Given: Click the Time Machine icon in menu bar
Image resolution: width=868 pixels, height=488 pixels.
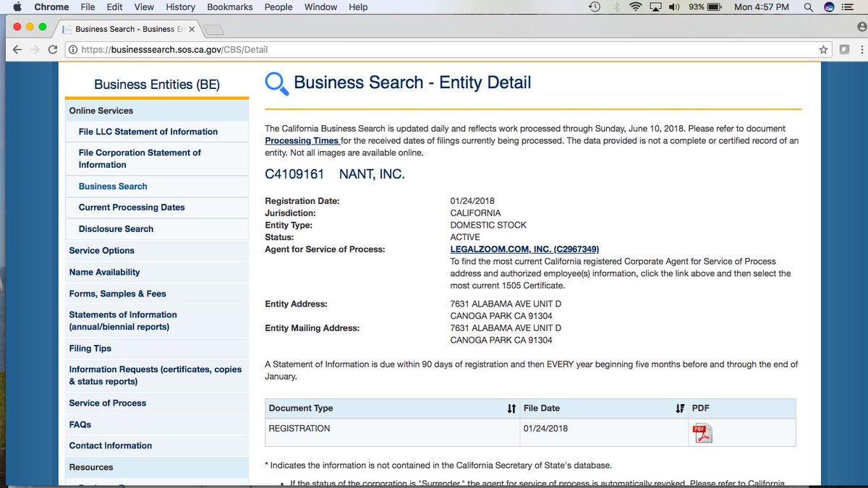Looking at the screenshot, I should point(594,7).
